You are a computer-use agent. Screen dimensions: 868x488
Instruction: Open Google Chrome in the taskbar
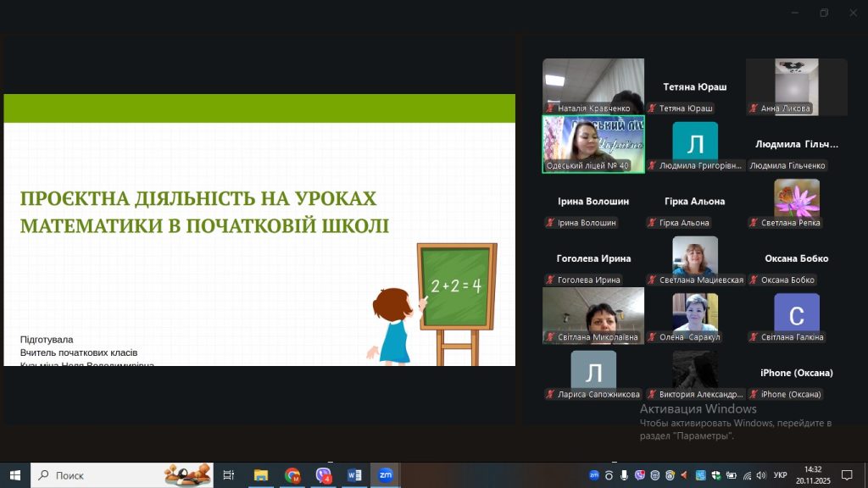coord(292,475)
